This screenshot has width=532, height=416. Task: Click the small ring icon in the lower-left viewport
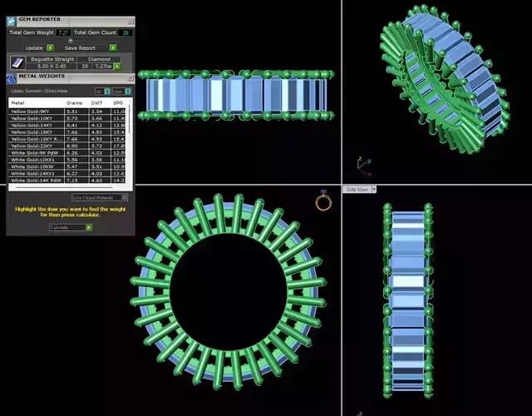pos(323,201)
